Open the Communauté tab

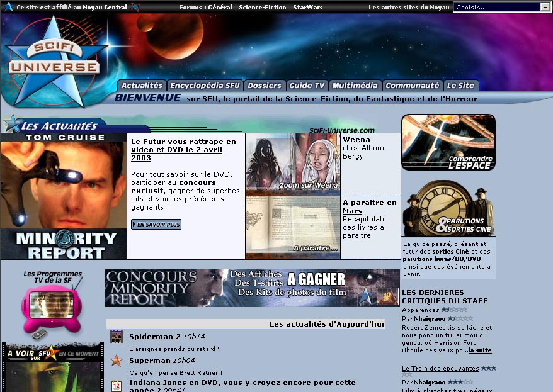(413, 86)
